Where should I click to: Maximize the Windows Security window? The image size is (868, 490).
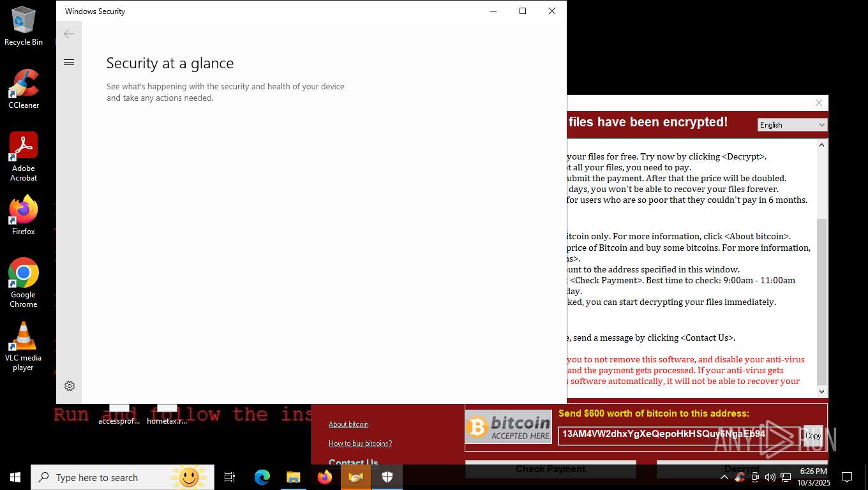point(523,11)
